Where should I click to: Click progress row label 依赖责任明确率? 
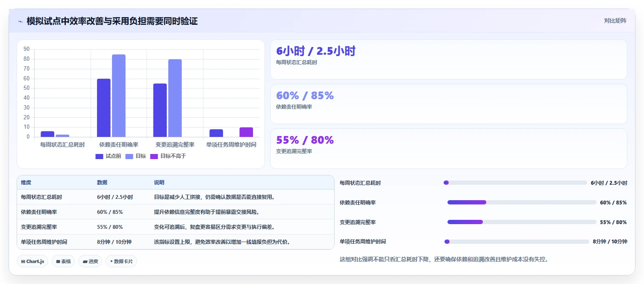(358, 202)
